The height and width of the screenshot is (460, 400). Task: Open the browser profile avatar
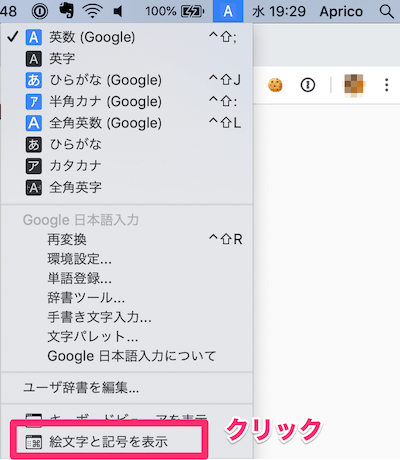click(x=354, y=85)
